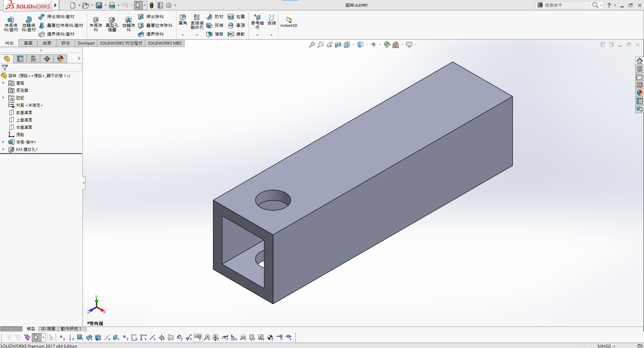This screenshot has width=644, height=348.
Task: Select the 包覆 wrap tool
Action: click(x=236, y=17)
